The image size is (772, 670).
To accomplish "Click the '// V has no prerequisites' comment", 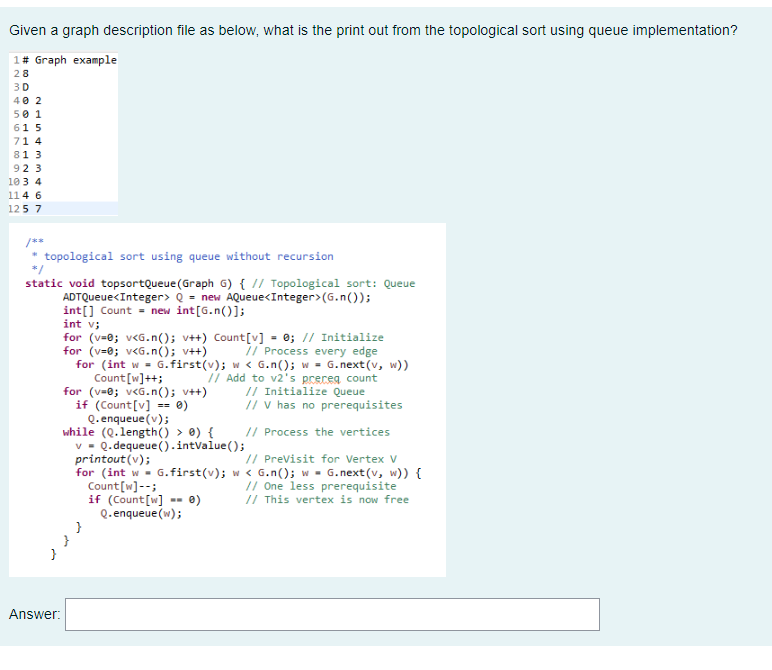I will tap(324, 405).
